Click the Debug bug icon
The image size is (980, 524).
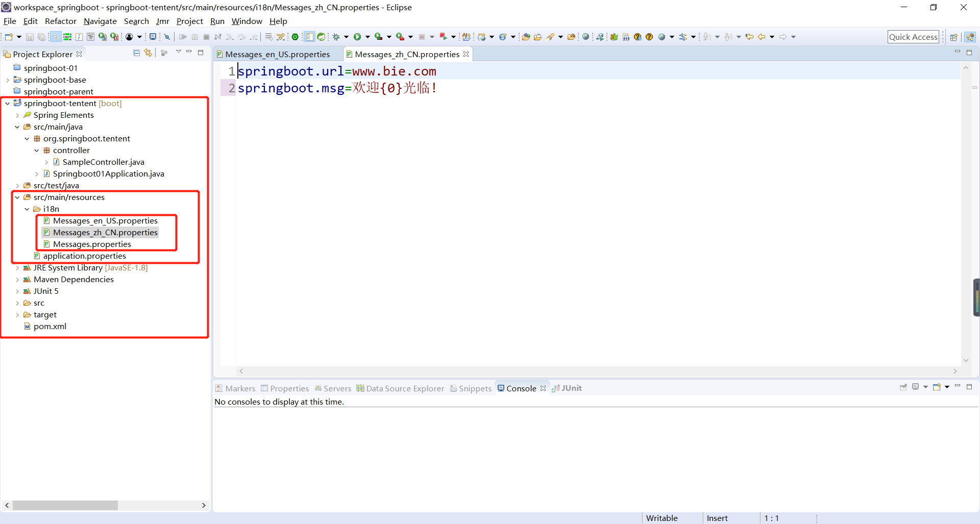pyautogui.click(x=336, y=37)
